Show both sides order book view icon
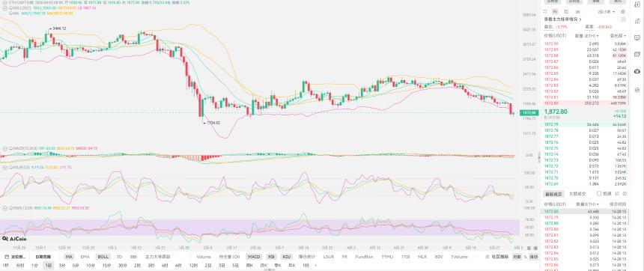This screenshot has width=644, height=271. tap(545, 11)
